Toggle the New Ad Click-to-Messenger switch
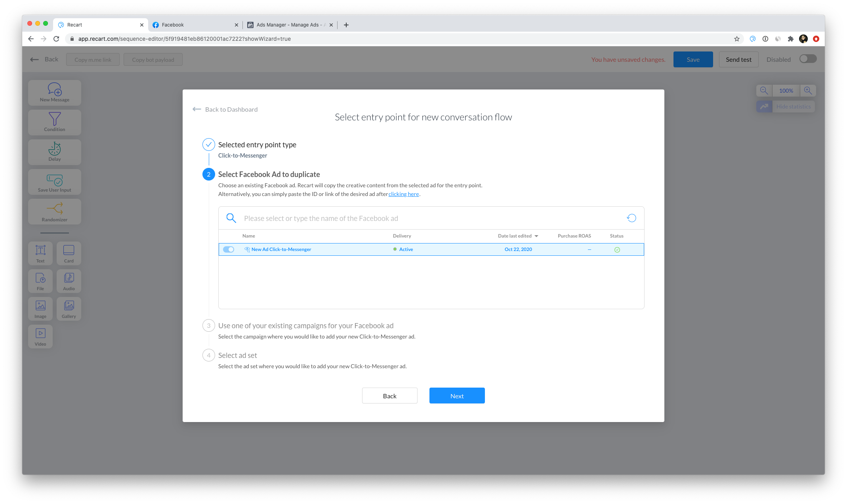Viewport: 847px width, 504px height. (229, 249)
